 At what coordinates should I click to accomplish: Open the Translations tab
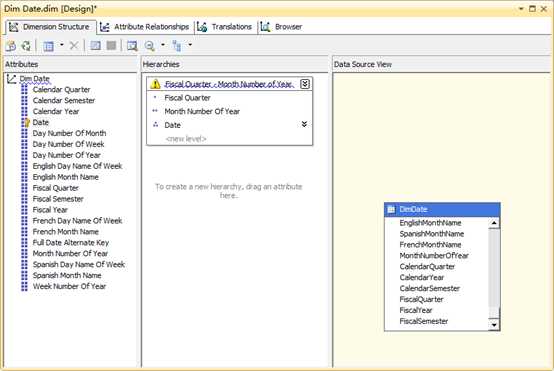pyautogui.click(x=225, y=27)
